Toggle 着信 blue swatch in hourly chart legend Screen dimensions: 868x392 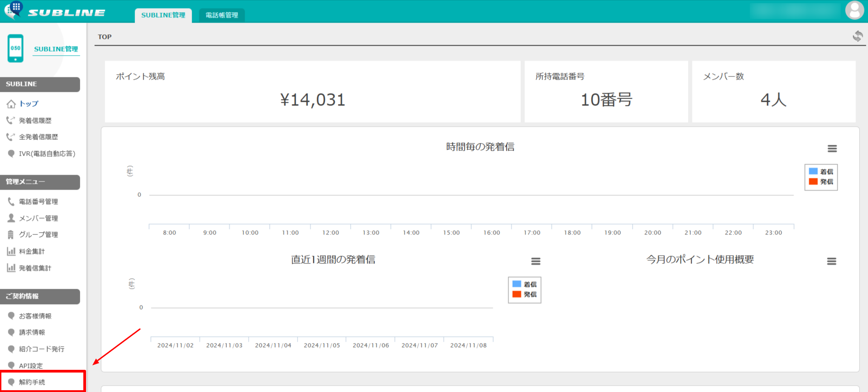pos(813,171)
